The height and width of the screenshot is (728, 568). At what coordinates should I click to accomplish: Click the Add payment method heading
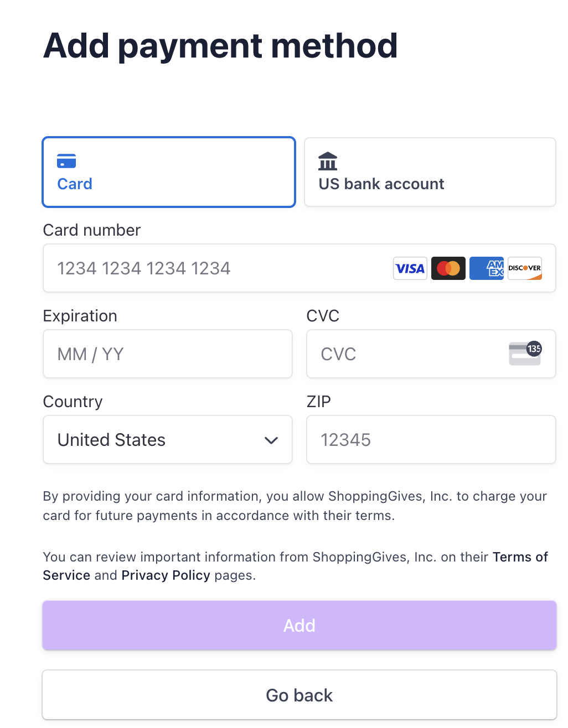[221, 46]
